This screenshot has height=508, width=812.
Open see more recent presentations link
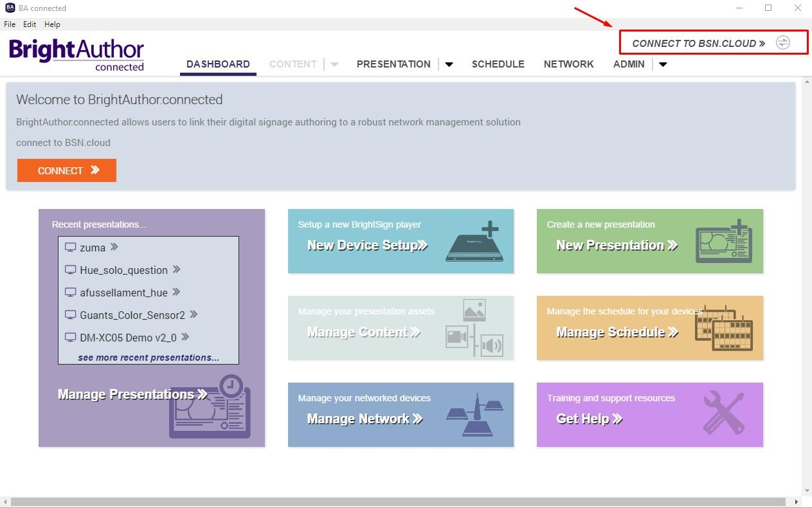[149, 358]
